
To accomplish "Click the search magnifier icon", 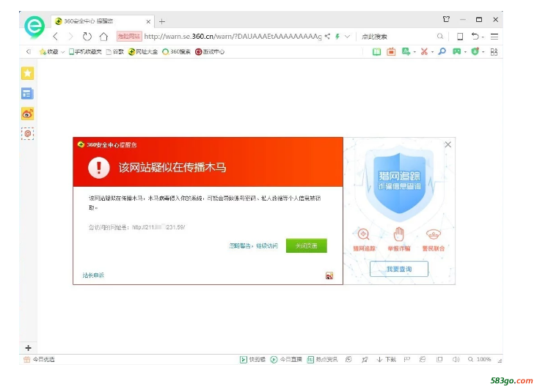I will pyautogui.click(x=440, y=36).
